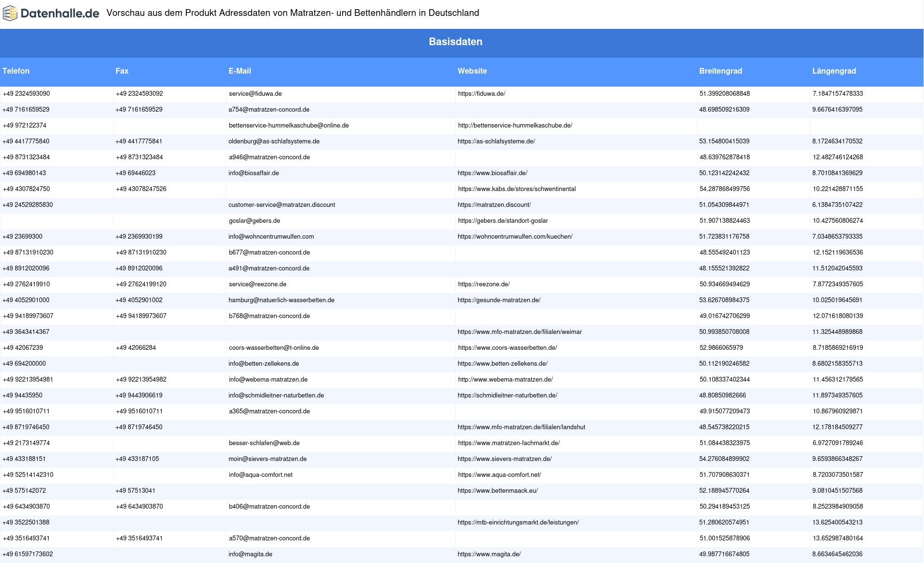The width and height of the screenshot is (924, 563).
Task: Select fax number +49 2324593092
Action: click(140, 94)
